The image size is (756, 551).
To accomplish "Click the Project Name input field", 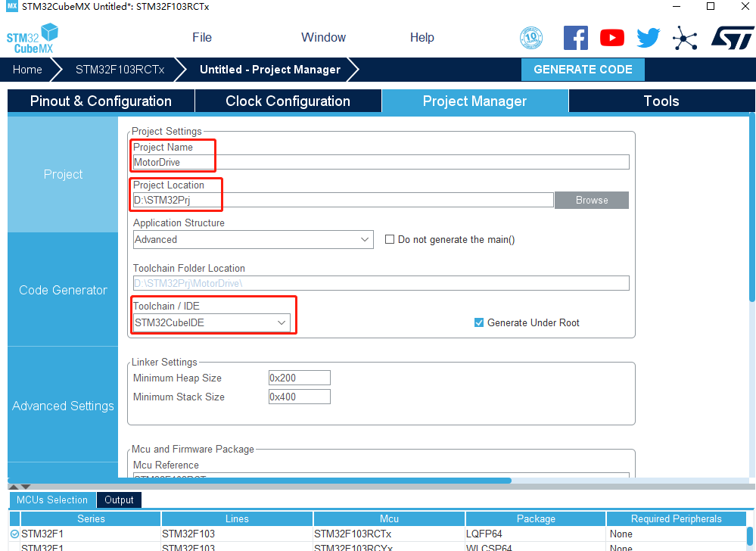I will (x=381, y=162).
